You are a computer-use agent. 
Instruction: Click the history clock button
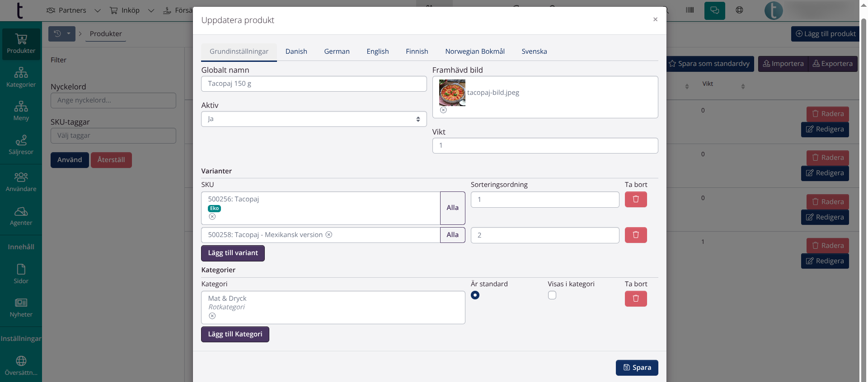(x=57, y=34)
